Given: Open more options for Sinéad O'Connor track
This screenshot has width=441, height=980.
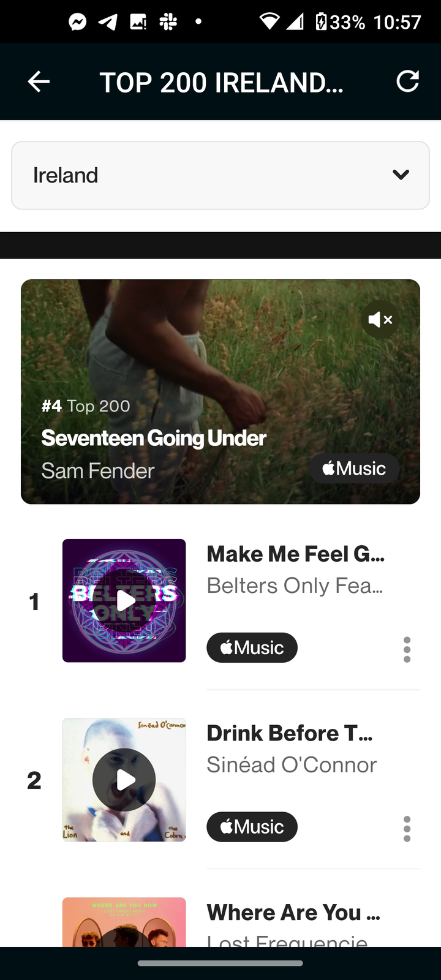Looking at the screenshot, I should [x=407, y=829].
